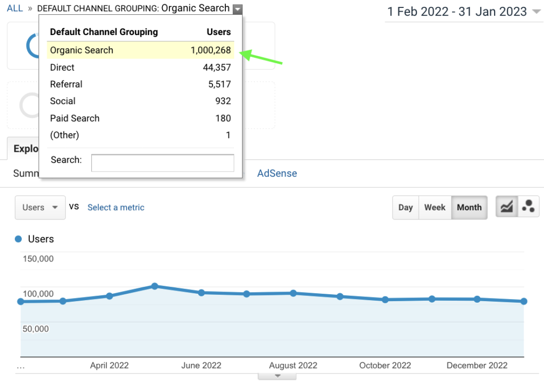Choose Organic Search in channel list
The height and width of the screenshot is (392, 544).
tap(82, 50)
